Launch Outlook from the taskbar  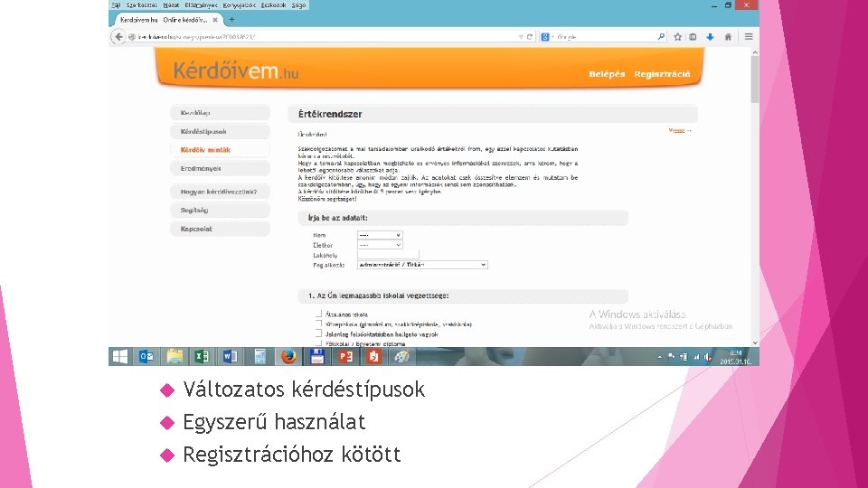146,356
